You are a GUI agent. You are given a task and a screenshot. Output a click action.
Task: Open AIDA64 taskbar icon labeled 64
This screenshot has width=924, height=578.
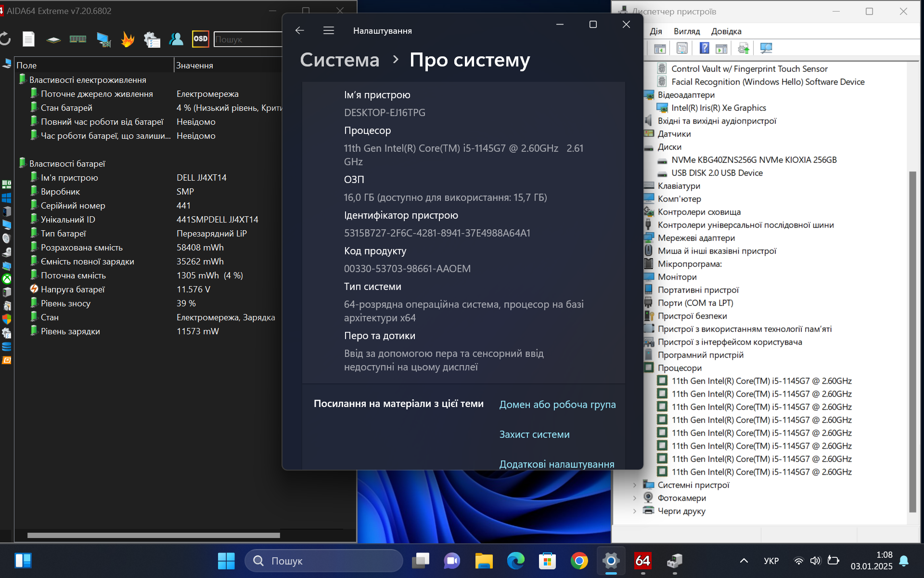point(642,561)
